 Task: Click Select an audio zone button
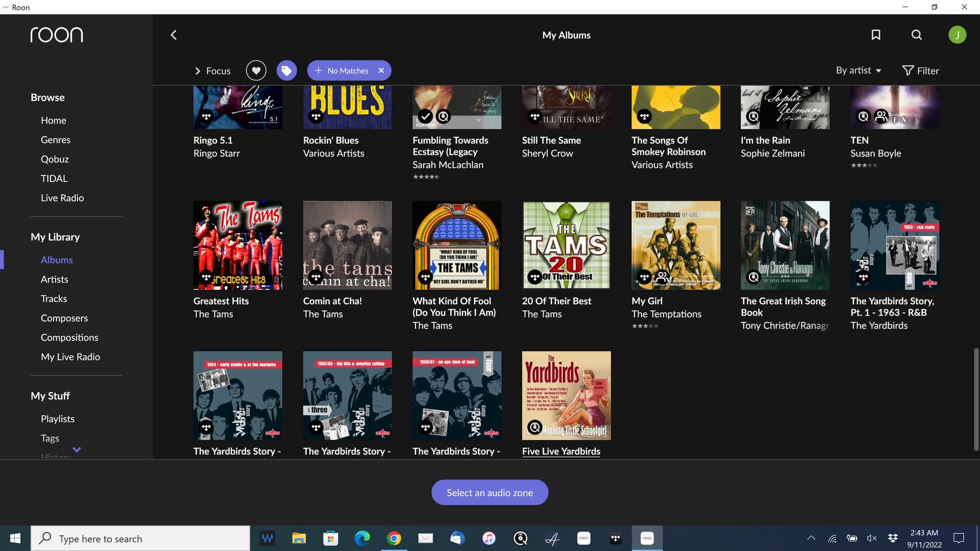click(489, 492)
